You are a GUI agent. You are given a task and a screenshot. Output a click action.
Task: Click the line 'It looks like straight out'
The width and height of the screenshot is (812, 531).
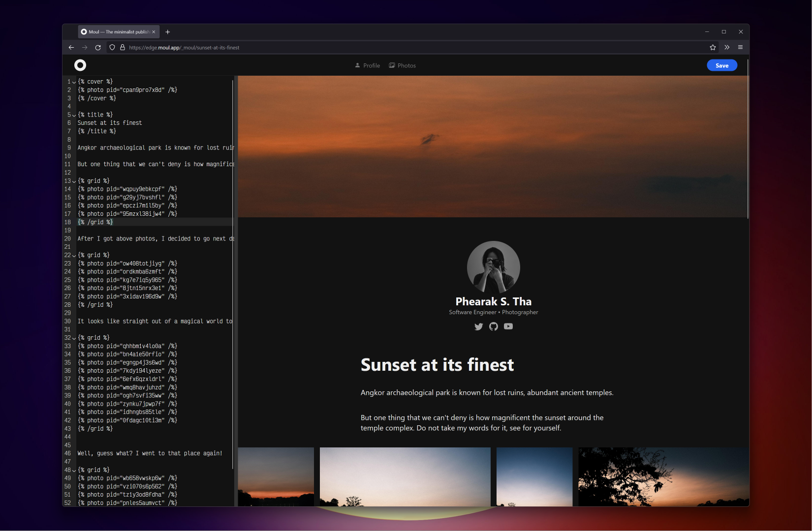pyautogui.click(x=155, y=321)
